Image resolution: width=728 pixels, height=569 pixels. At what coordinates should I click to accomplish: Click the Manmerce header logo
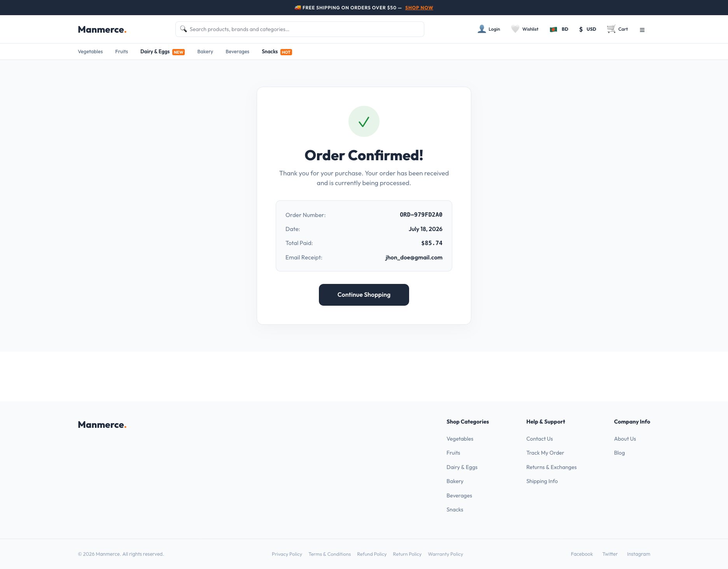[102, 30]
